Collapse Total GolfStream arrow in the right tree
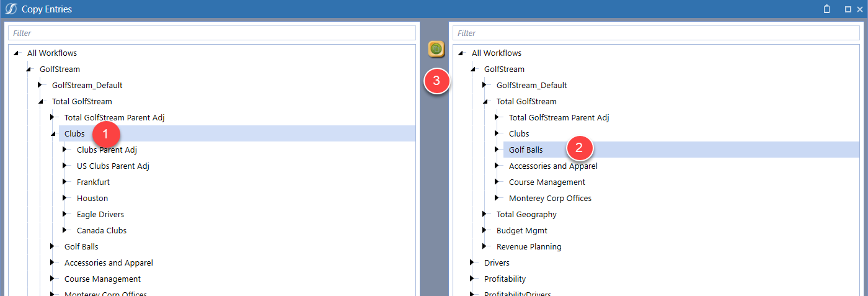This screenshot has height=296, width=868. (485, 102)
